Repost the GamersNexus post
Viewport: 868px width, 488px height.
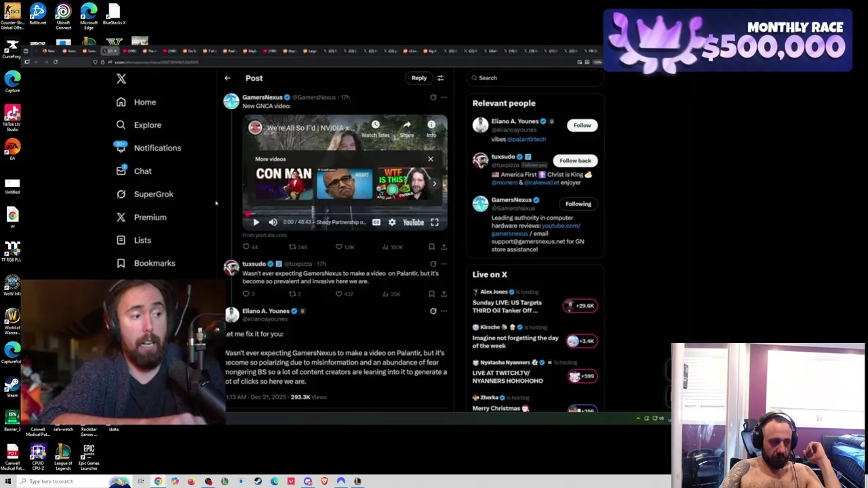point(292,247)
